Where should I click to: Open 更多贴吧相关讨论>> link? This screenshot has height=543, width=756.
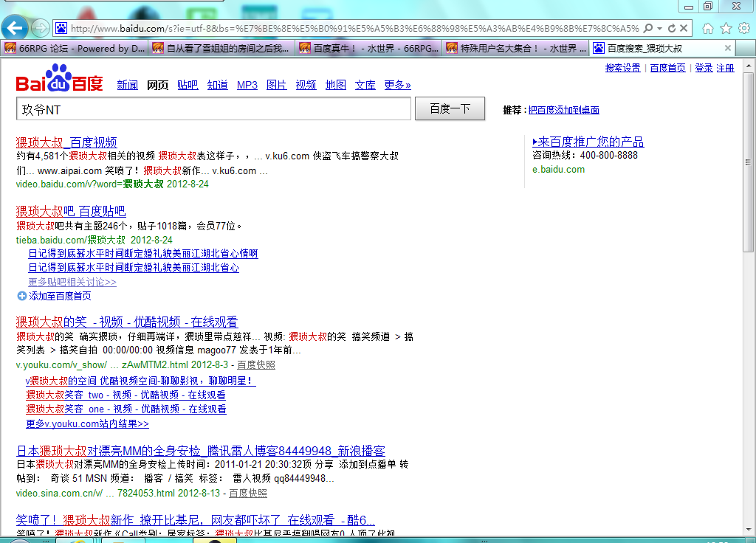pyautogui.click(x=72, y=282)
